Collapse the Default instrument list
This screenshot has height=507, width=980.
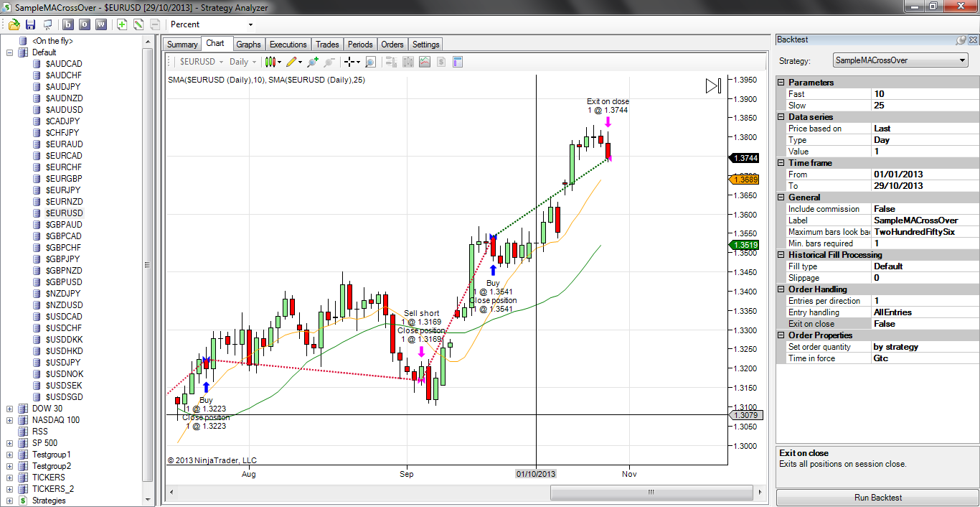pyautogui.click(x=9, y=52)
